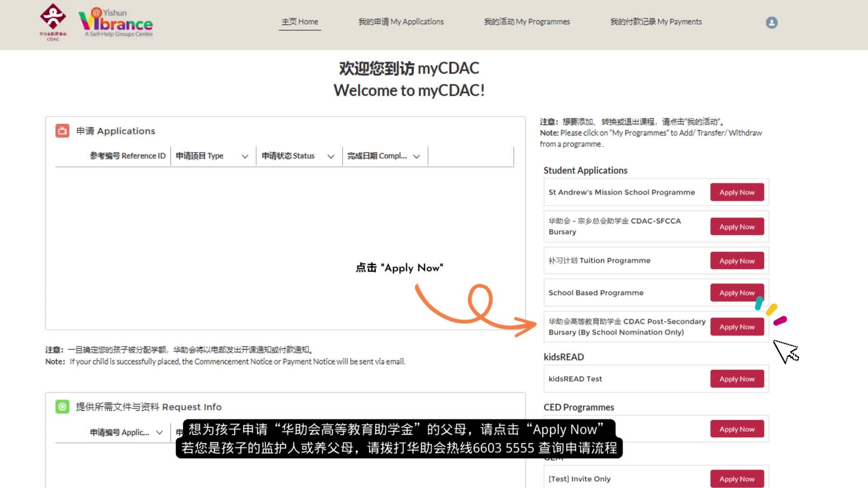Click '补习计划 Tuition Programme' label
The image size is (868, 488).
[599, 260]
